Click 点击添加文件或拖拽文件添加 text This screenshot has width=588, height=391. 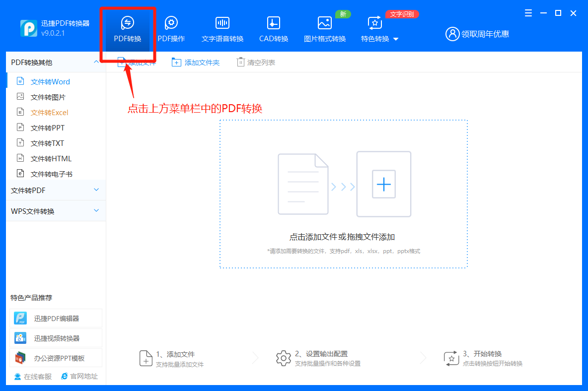pos(342,237)
